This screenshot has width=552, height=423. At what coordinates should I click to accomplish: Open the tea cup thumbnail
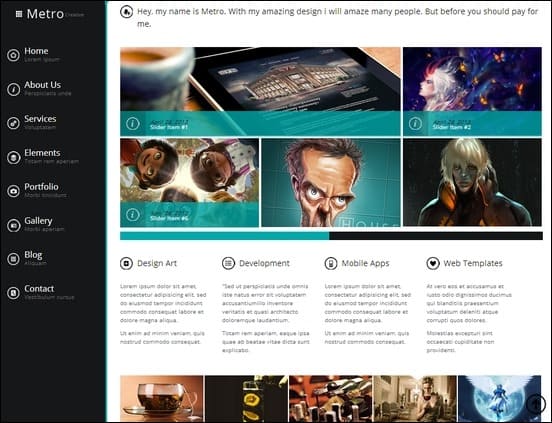pyautogui.click(x=162, y=399)
